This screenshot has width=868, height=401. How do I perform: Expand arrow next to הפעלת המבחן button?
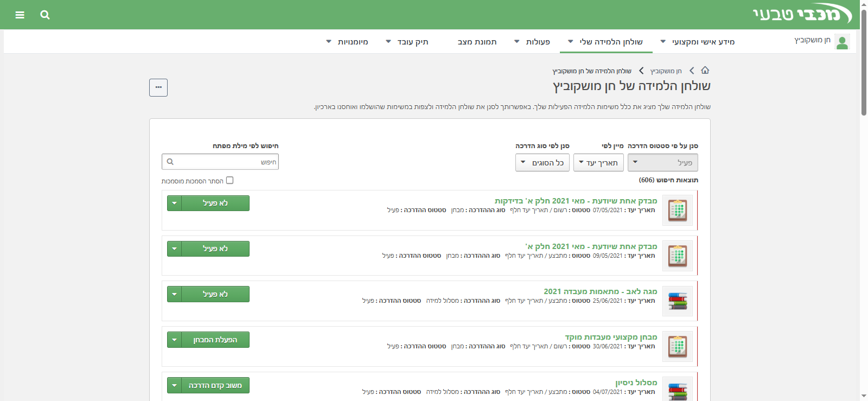pos(174,340)
